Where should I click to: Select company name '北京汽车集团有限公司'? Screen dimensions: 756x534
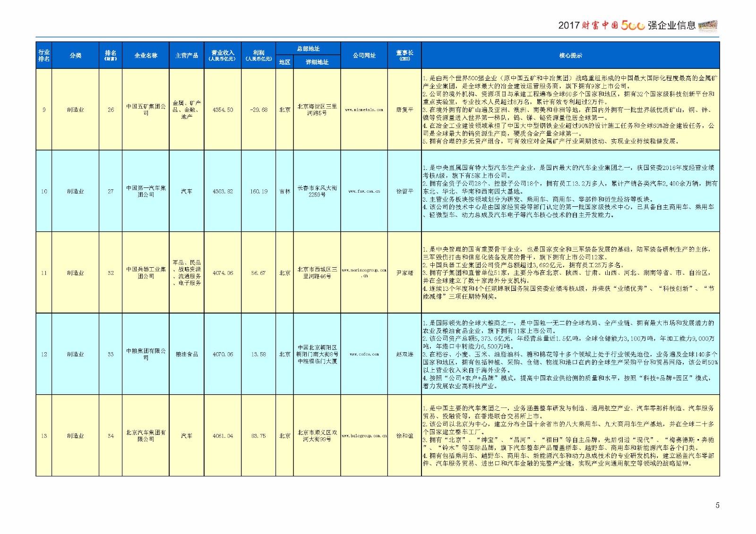click(146, 436)
